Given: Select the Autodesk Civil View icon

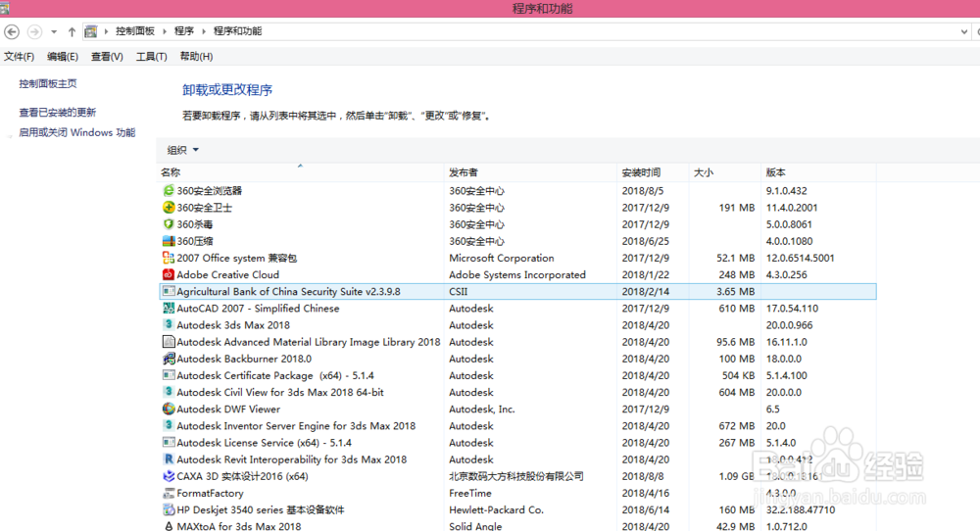Looking at the screenshot, I should pos(169,392).
